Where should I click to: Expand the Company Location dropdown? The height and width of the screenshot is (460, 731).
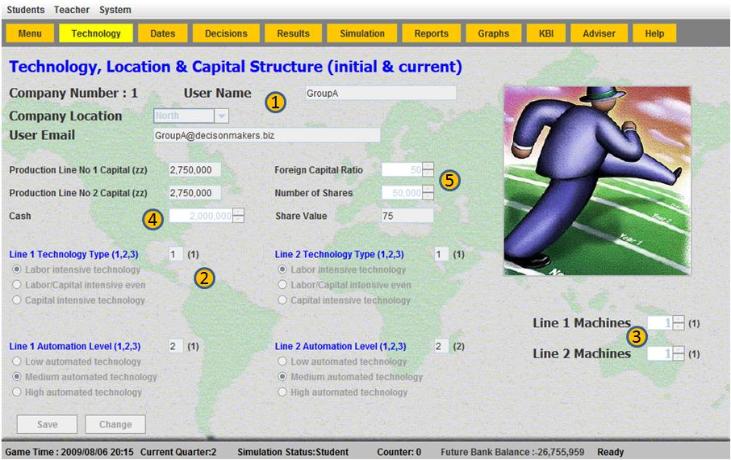pos(221,116)
